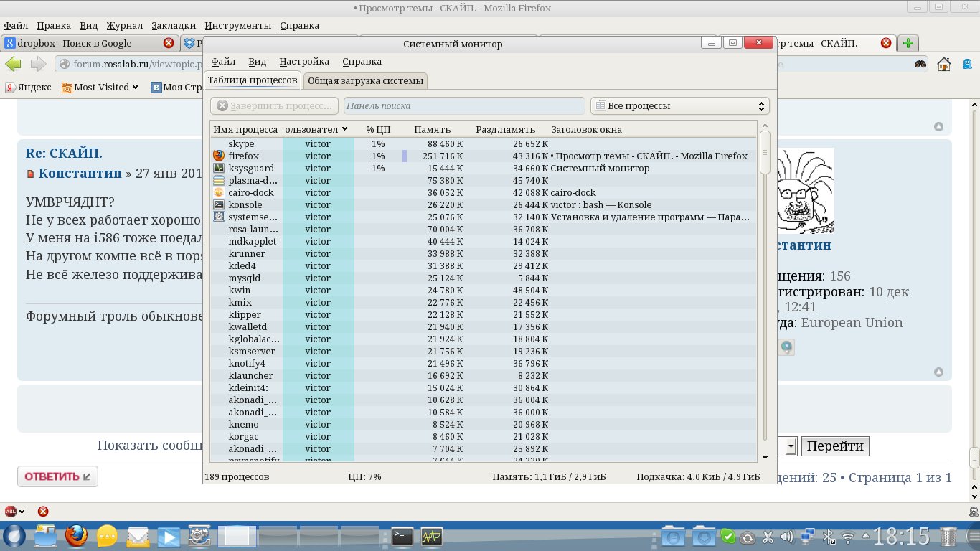Open a new Firefox tab with green plus
980x551 pixels.
pyautogui.click(x=908, y=43)
